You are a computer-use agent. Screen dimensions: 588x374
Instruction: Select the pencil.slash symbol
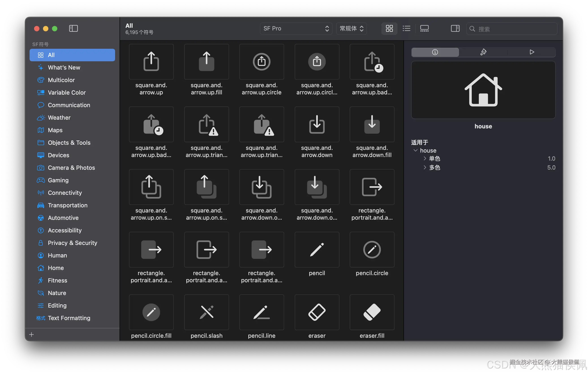[x=206, y=312]
